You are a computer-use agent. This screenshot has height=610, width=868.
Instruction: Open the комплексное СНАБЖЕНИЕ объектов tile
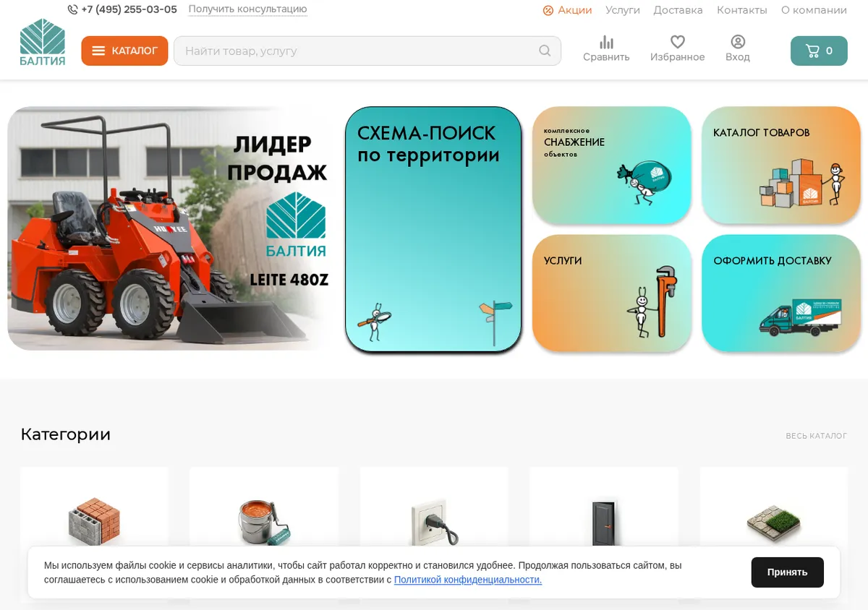click(612, 165)
